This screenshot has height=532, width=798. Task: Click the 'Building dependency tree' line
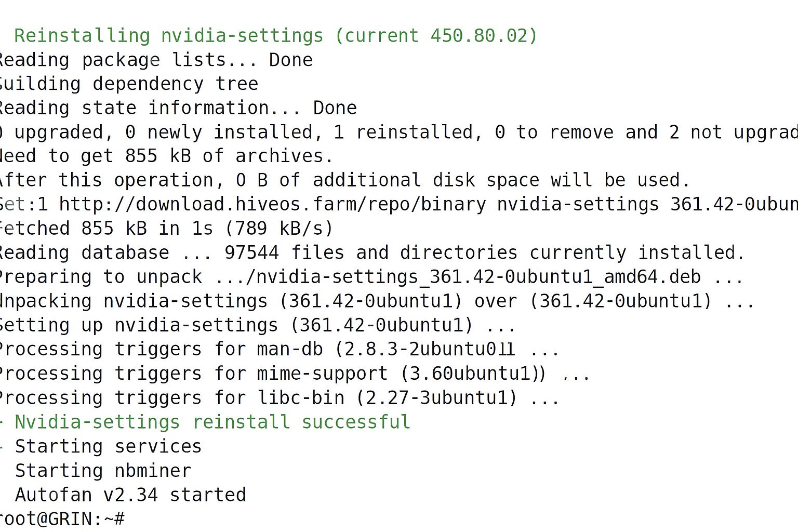[x=129, y=84]
